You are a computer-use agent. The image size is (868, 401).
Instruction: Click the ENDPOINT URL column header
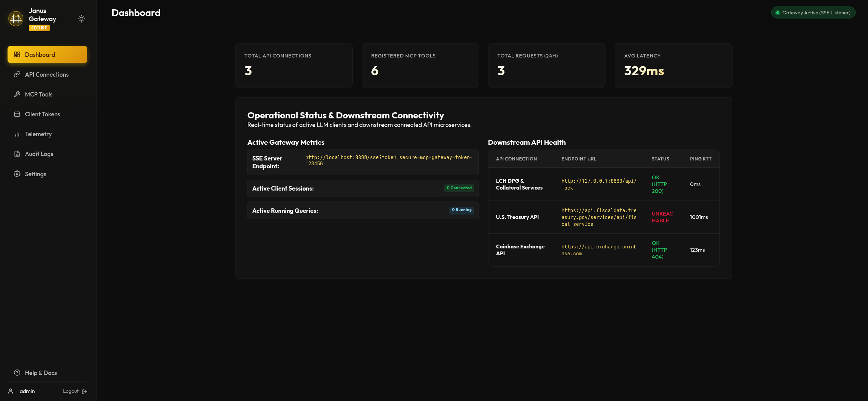579,159
